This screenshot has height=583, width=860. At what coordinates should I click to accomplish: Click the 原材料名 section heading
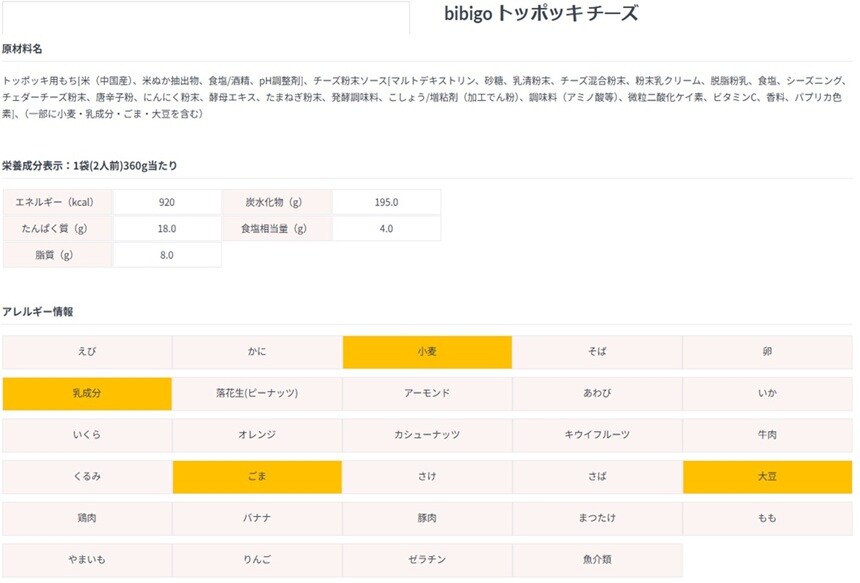coord(22,49)
